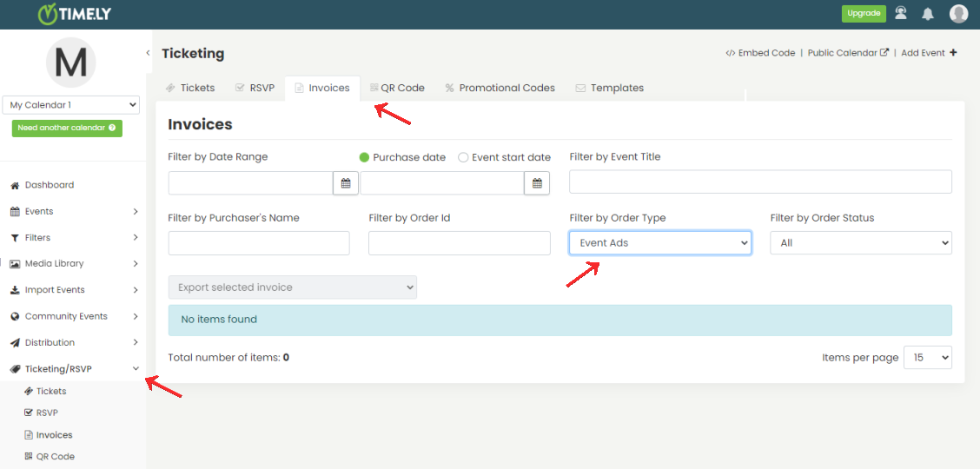Click the Import Events download icon
This screenshot has width=980, height=469.
15,290
